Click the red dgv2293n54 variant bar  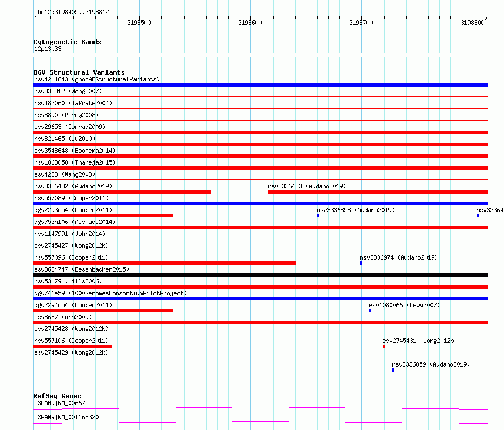pyautogui.click(x=103, y=216)
